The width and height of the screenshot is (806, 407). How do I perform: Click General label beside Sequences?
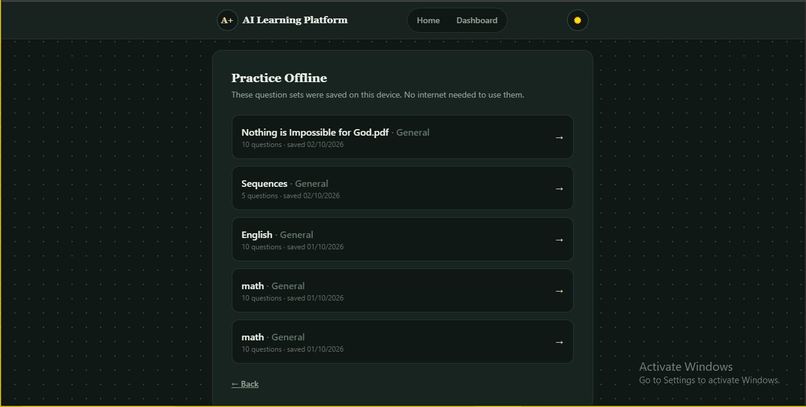click(x=312, y=183)
